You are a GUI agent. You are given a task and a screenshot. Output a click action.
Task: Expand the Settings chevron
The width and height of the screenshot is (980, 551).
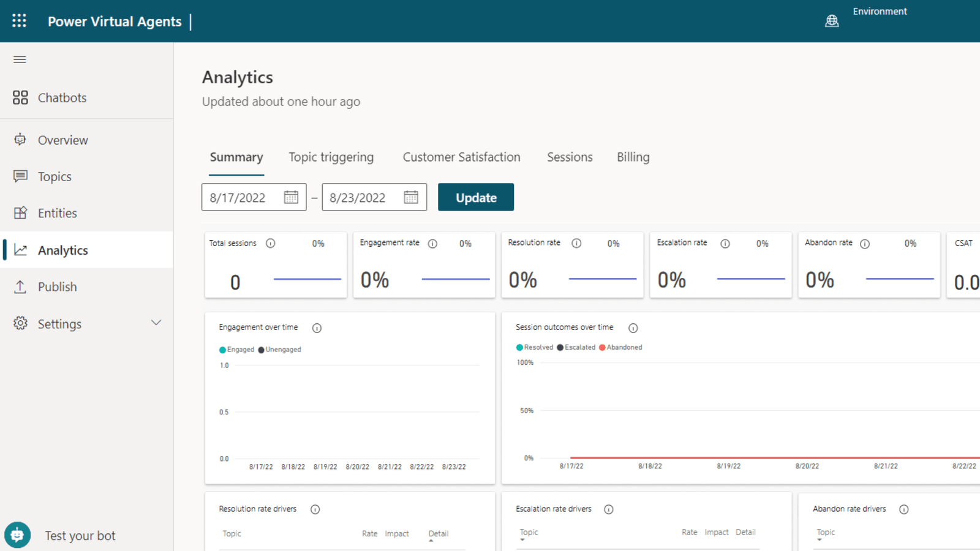156,323
